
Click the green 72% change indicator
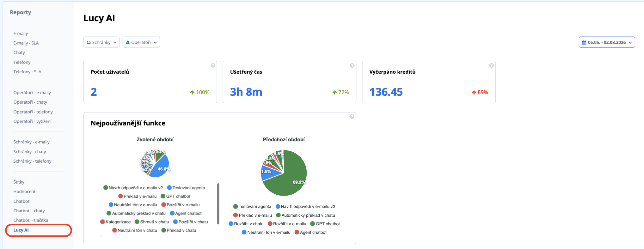pyautogui.click(x=340, y=92)
